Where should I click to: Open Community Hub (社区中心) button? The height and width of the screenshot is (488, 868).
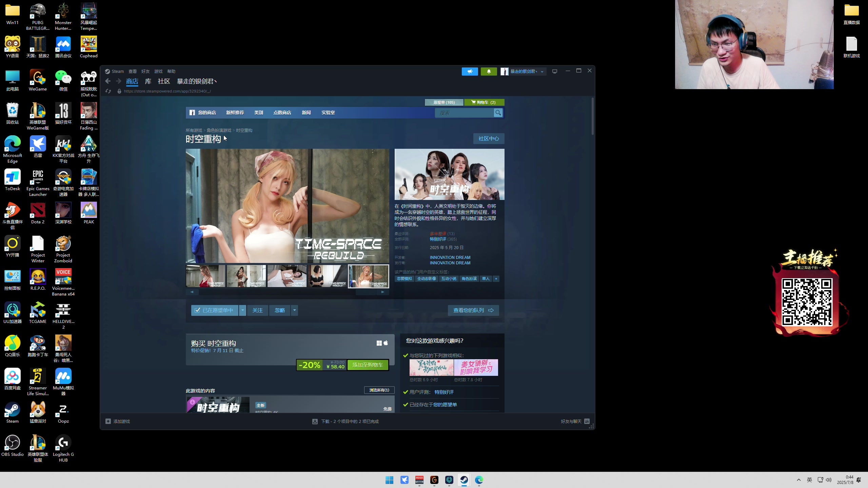click(x=489, y=139)
